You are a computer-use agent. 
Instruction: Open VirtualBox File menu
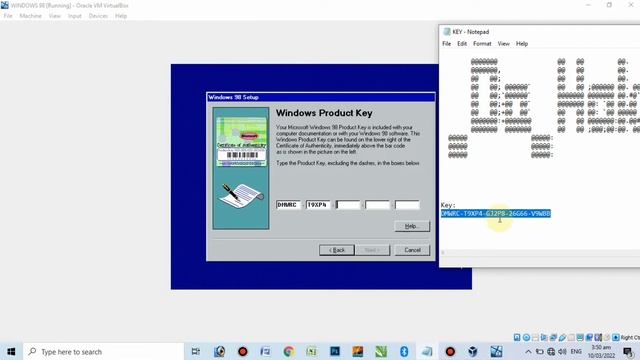(8, 16)
